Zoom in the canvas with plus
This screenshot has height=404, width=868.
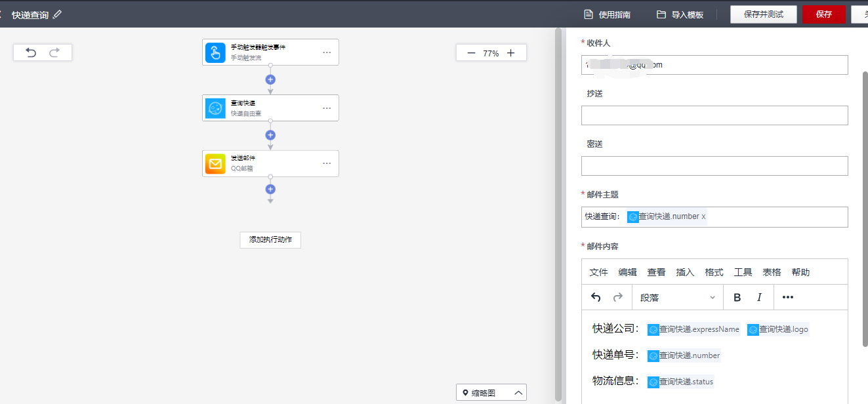click(x=511, y=53)
